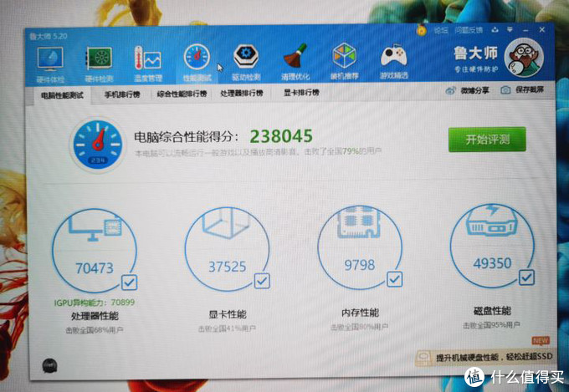Open the 论坛 forum link
569x392 pixels.
point(441,30)
